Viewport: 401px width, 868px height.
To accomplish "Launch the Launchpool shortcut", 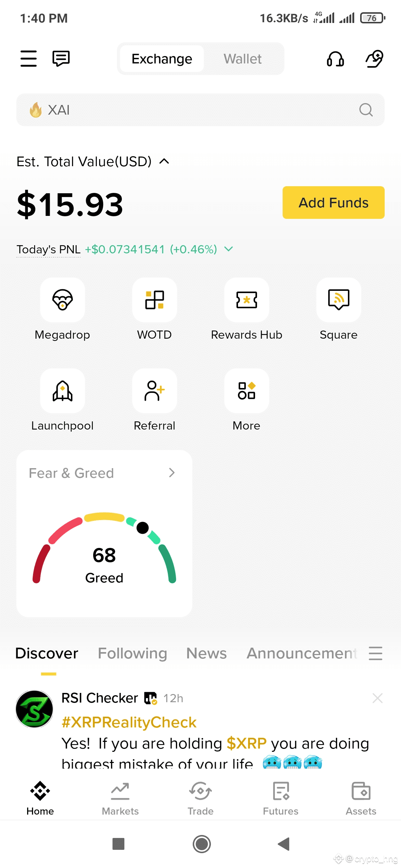I will (x=62, y=391).
